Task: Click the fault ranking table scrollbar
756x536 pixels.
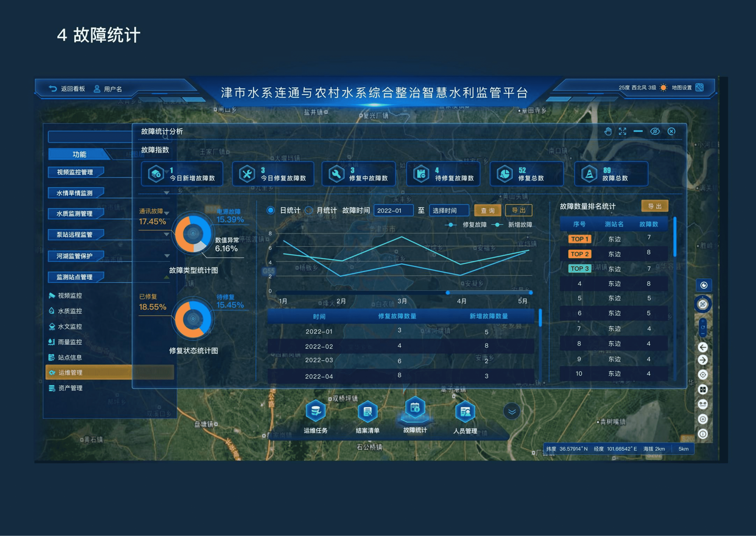Action: point(675,237)
